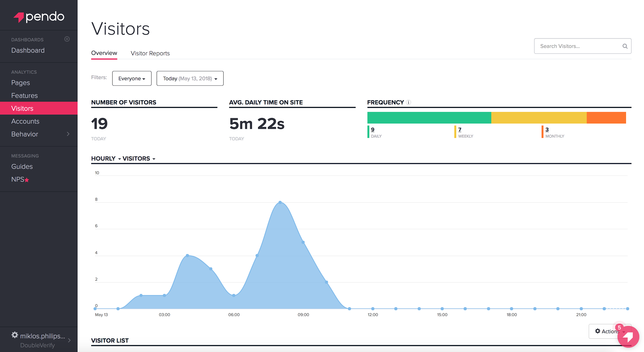Expand the account menu chevron
This screenshot has height=352, width=644.
click(x=69, y=340)
